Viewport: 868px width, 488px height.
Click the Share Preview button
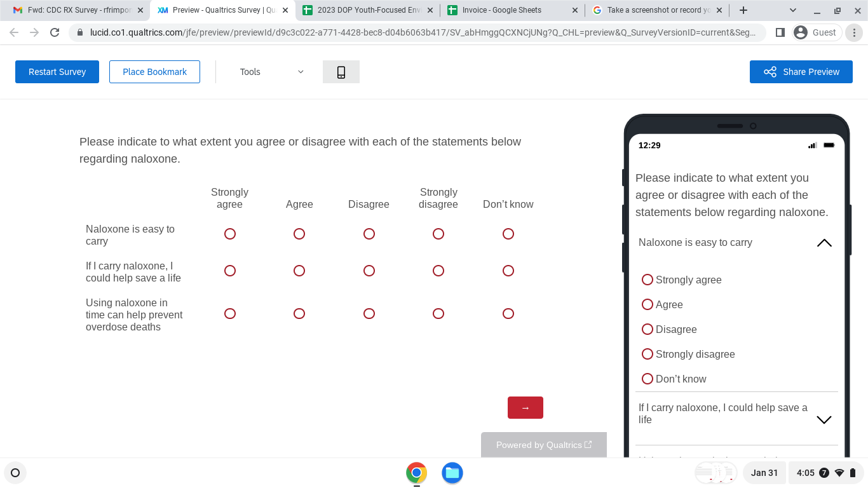801,72
